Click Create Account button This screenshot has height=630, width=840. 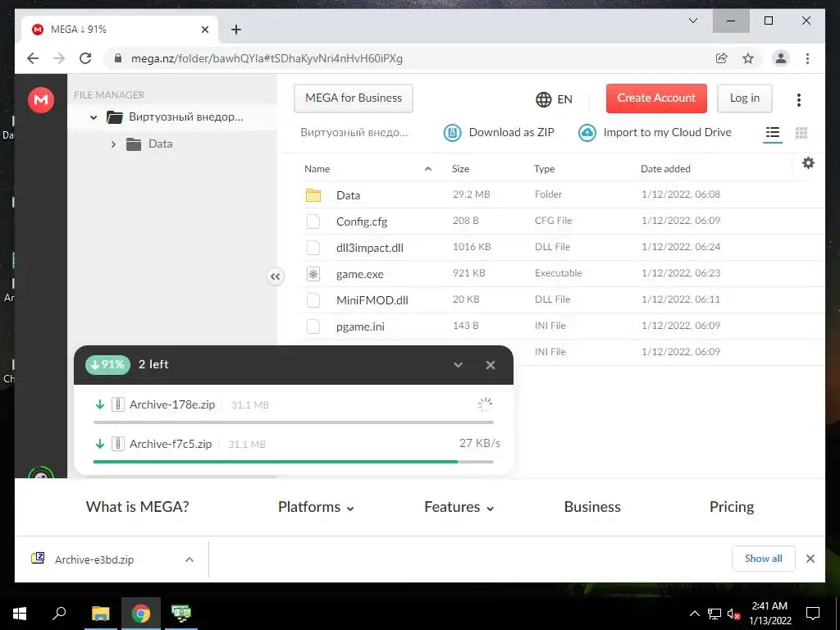(x=656, y=98)
